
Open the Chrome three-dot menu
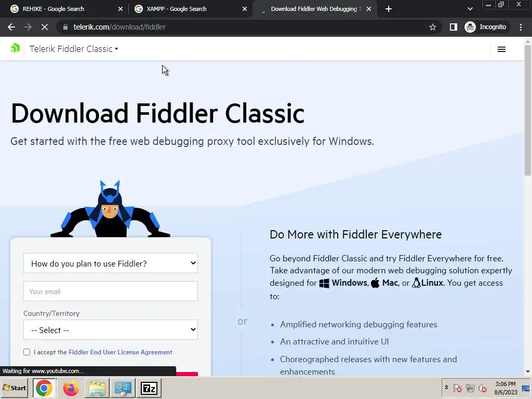click(x=521, y=27)
